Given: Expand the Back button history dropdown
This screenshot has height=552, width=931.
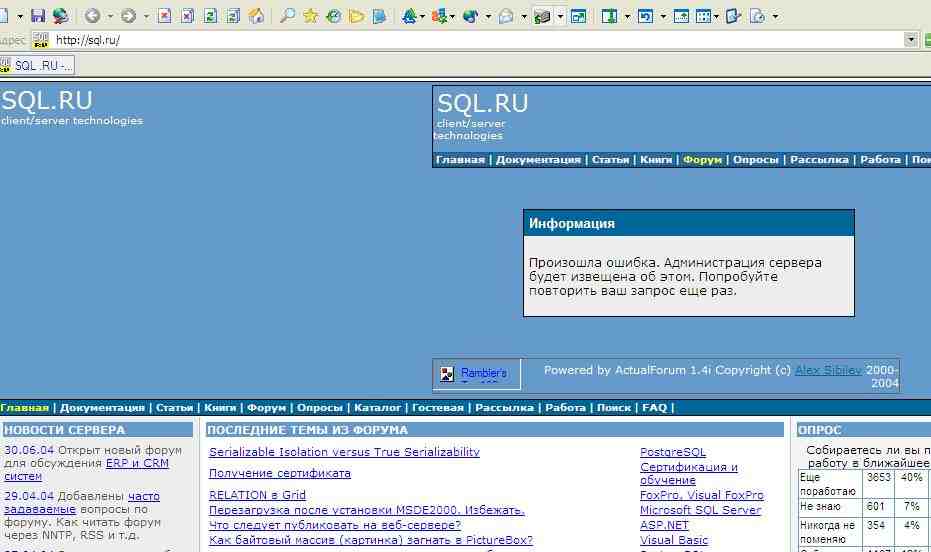Looking at the screenshot, I should (109, 16).
